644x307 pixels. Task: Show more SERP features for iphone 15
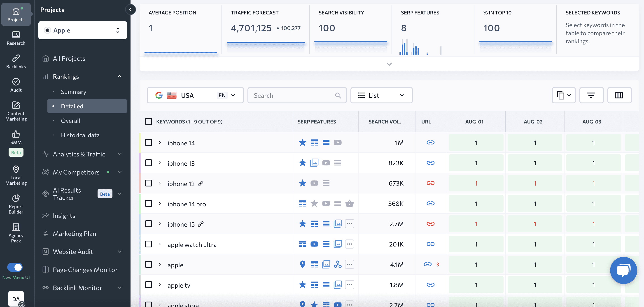coord(349,224)
